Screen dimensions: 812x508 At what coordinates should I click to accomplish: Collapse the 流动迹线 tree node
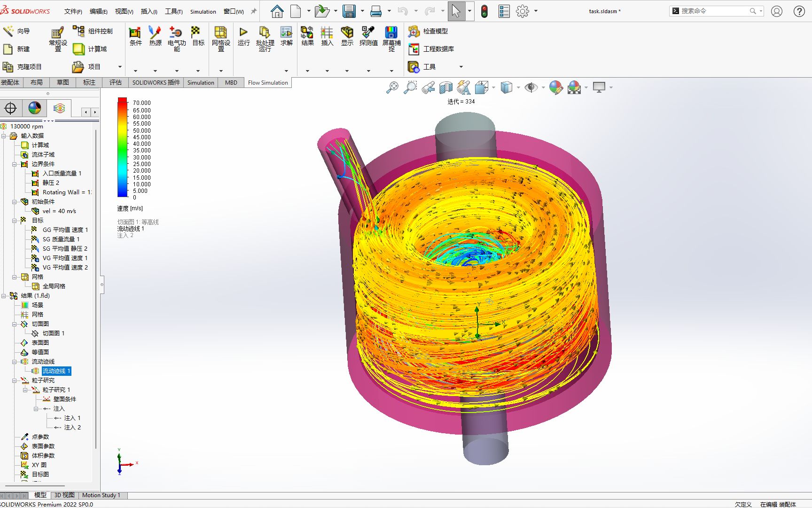(15, 362)
